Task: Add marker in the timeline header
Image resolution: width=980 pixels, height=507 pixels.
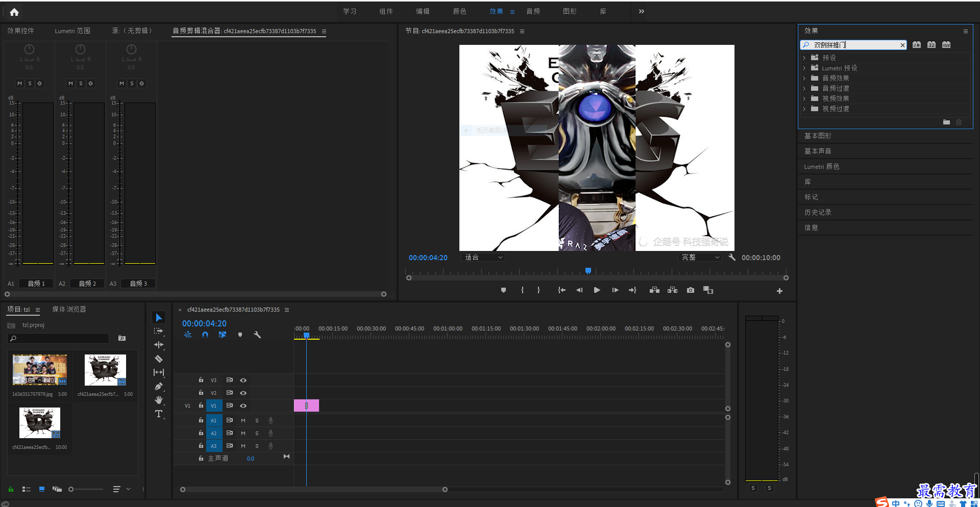Action: point(240,335)
